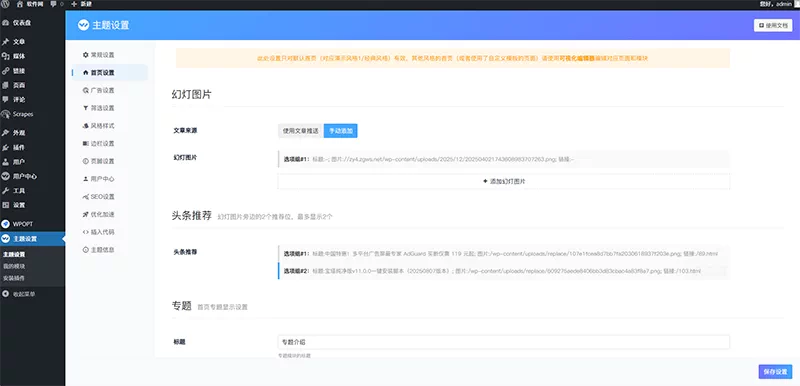
Task: Click the + 新建 item in the admin bar
Action: pyautogui.click(x=81, y=4)
